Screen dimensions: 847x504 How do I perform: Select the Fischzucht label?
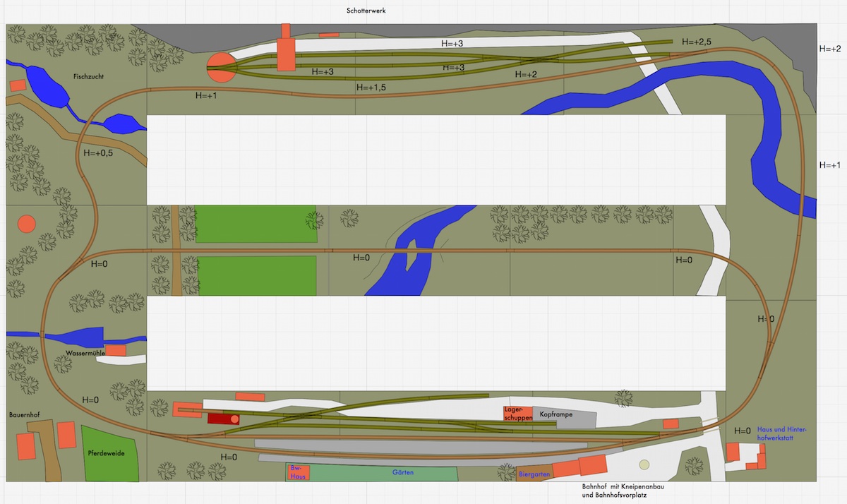(x=90, y=76)
